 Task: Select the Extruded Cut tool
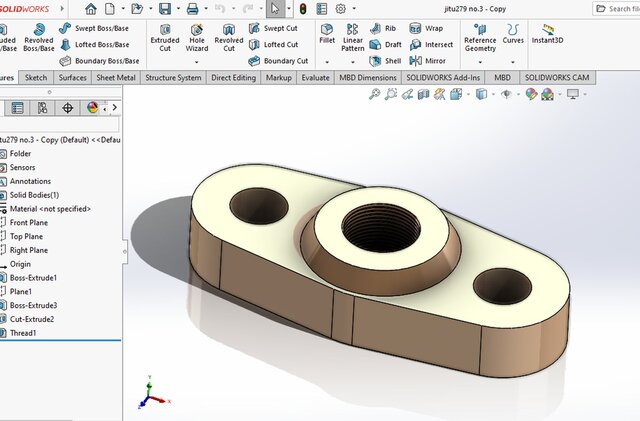point(165,38)
